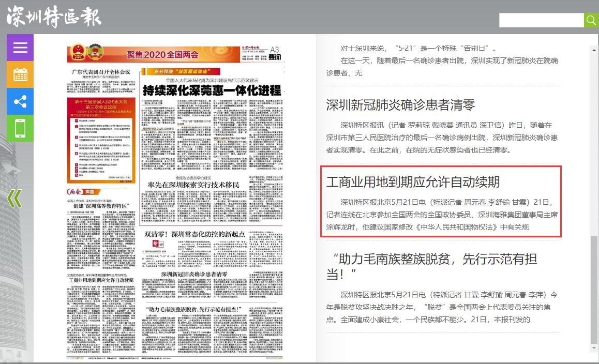Open the purple hamburger menu
The width and height of the screenshot is (599, 364).
[20, 48]
